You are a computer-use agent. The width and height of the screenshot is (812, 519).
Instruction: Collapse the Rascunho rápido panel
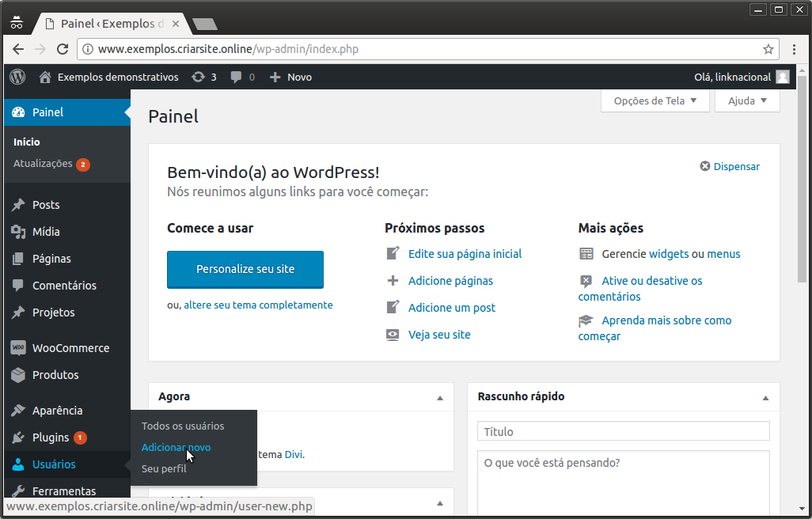click(765, 397)
